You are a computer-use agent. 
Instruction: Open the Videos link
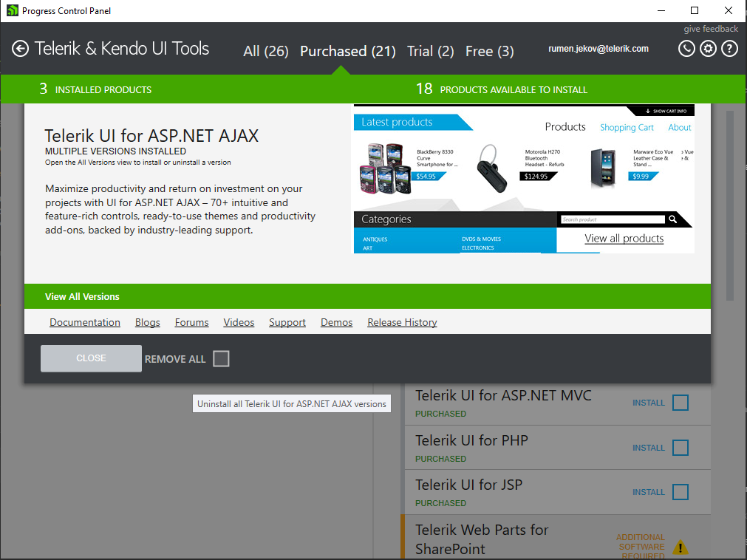239,322
